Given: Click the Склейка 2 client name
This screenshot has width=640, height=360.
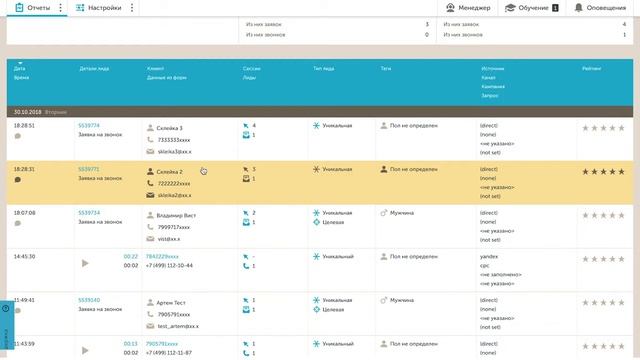Looking at the screenshot, I should coord(169,172).
